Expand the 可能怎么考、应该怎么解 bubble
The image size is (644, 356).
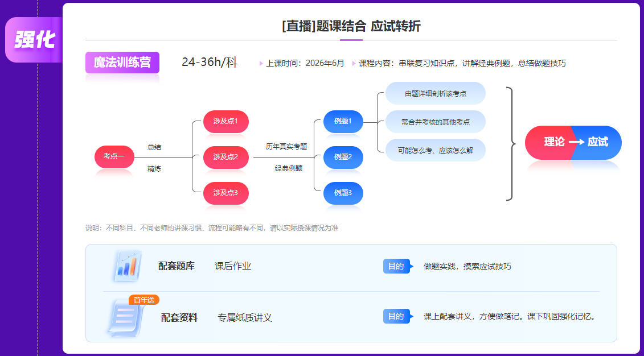coord(436,150)
